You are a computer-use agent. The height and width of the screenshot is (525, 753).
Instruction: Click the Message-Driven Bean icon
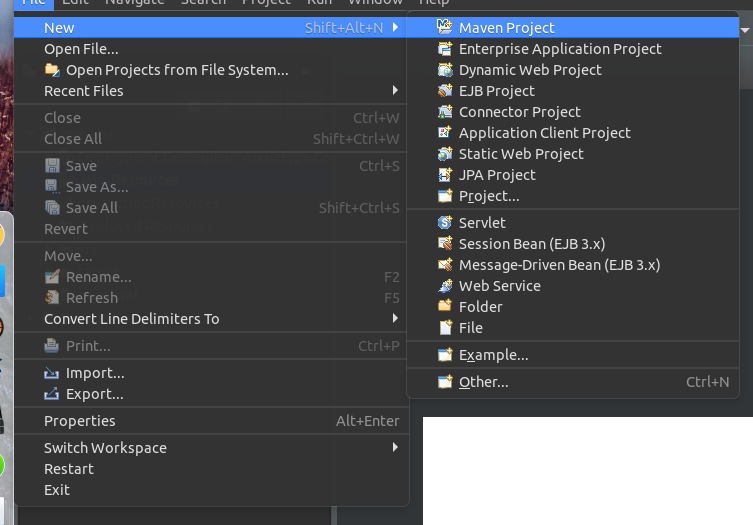445,265
